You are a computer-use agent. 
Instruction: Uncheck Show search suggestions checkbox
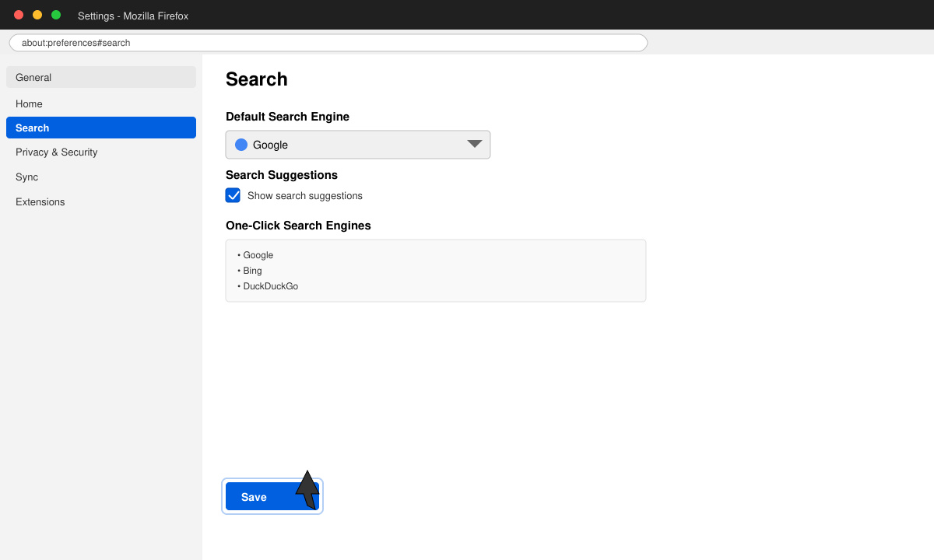[x=233, y=195]
